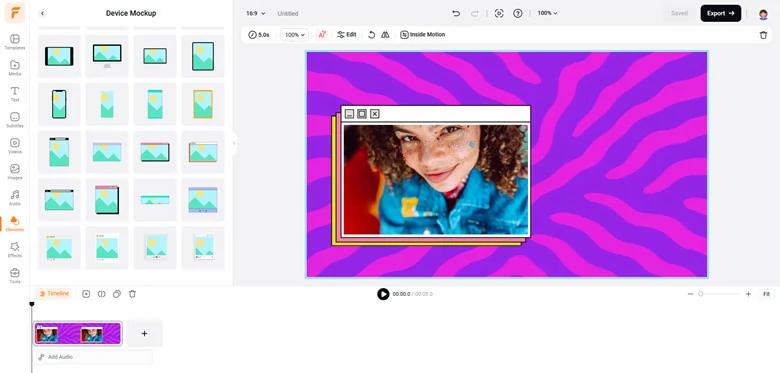
Task: Collapse the side panel handle
Action: (x=234, y=143)
